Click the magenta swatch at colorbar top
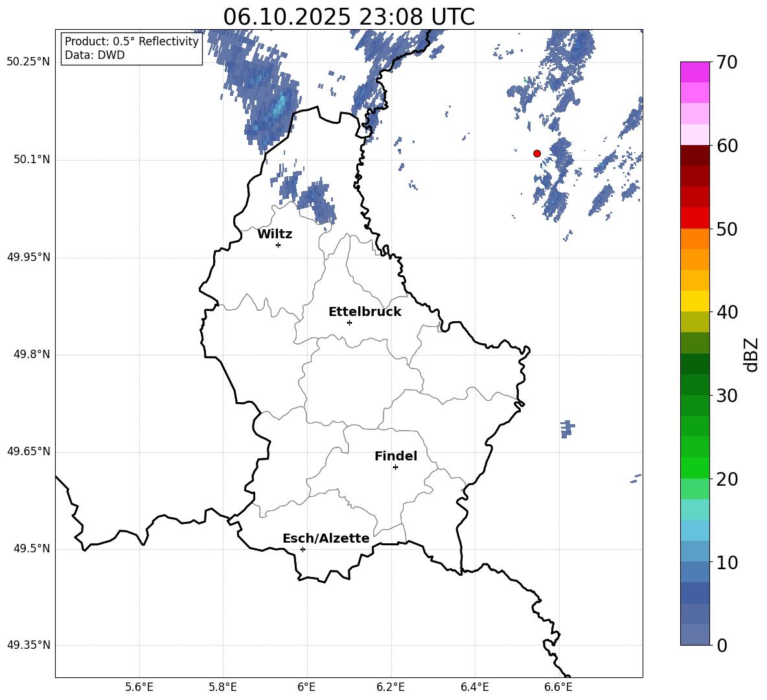The width and height of the screenshot is (767, 700). click(695, 73)
